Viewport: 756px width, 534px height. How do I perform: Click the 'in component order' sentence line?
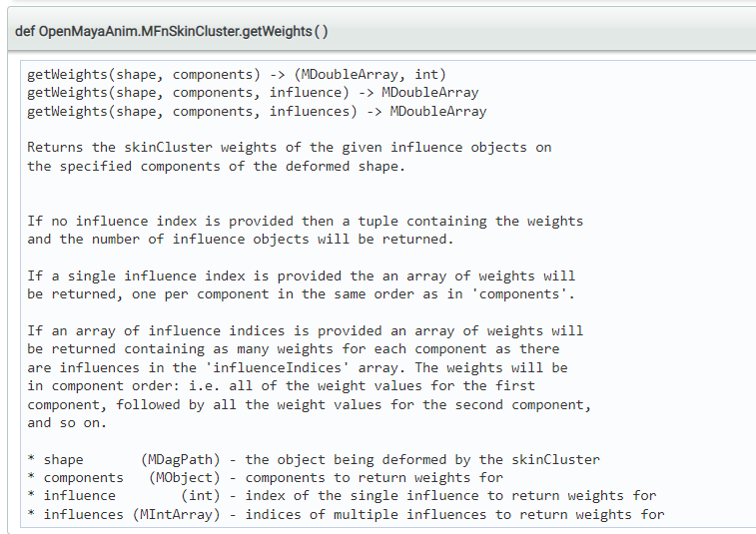point(281,385)
